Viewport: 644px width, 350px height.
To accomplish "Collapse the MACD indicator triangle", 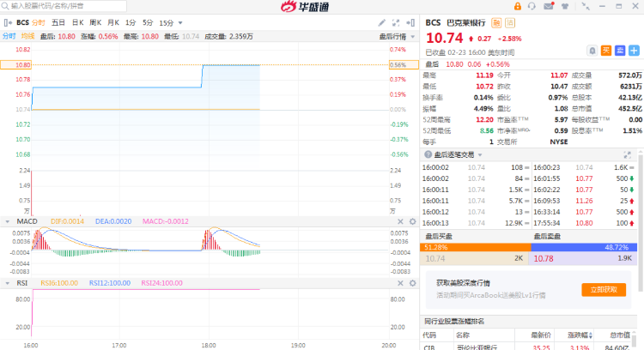I will click(8, 221).
